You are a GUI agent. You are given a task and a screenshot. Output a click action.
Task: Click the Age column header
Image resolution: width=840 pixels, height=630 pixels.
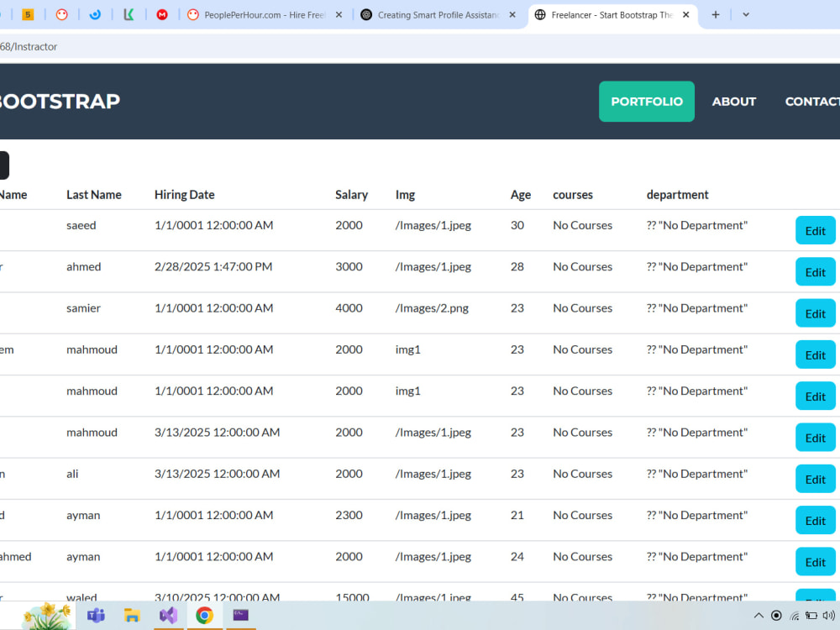pos(520,195)
